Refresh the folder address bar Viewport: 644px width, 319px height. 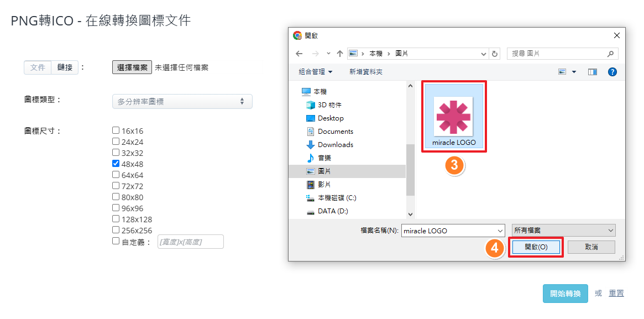(495, 54)
